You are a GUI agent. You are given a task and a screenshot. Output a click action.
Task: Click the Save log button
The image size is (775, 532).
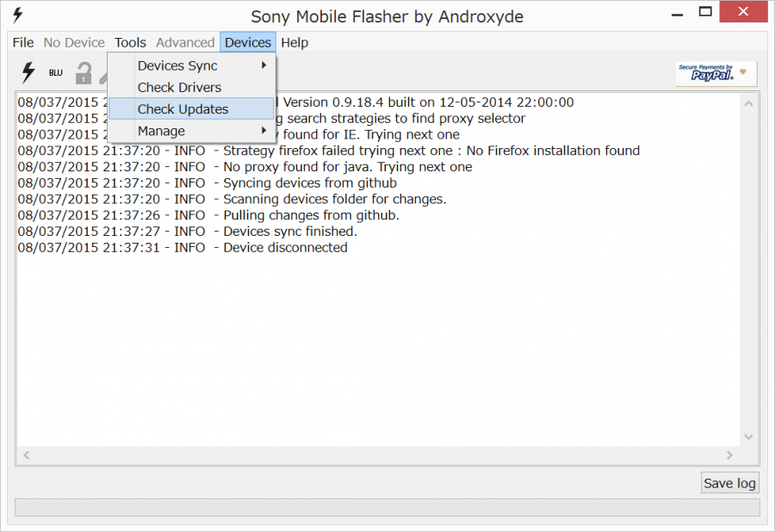coord(729,483)
